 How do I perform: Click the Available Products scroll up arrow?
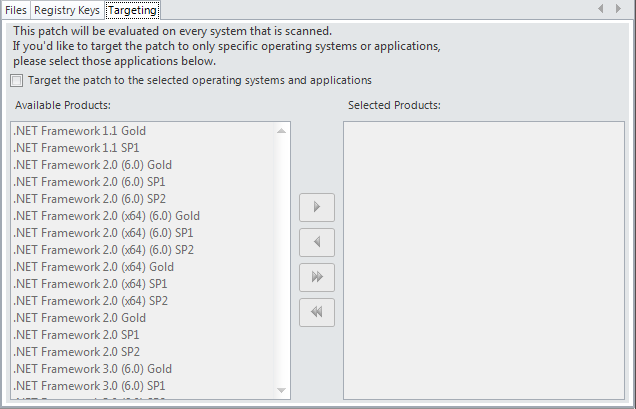(x=281, y=131)
